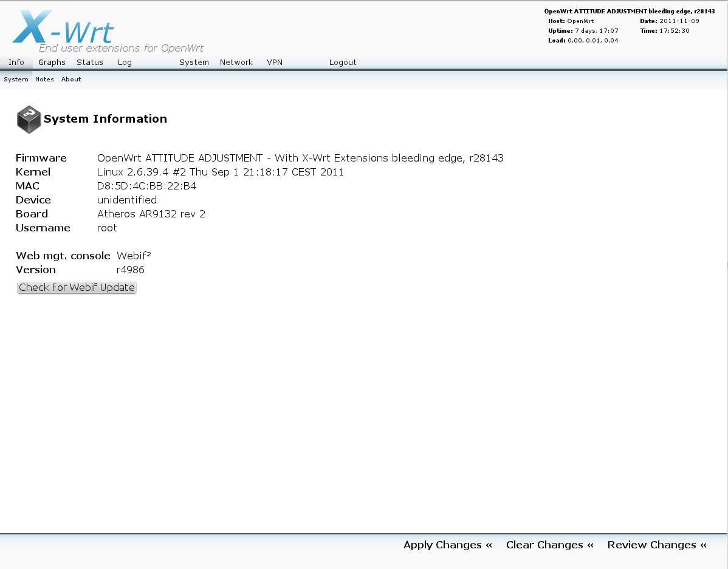Image resolution: width=728 pixels, height=569 pixels.
Task: Click the Kernel row label
Action: point(33,172)
